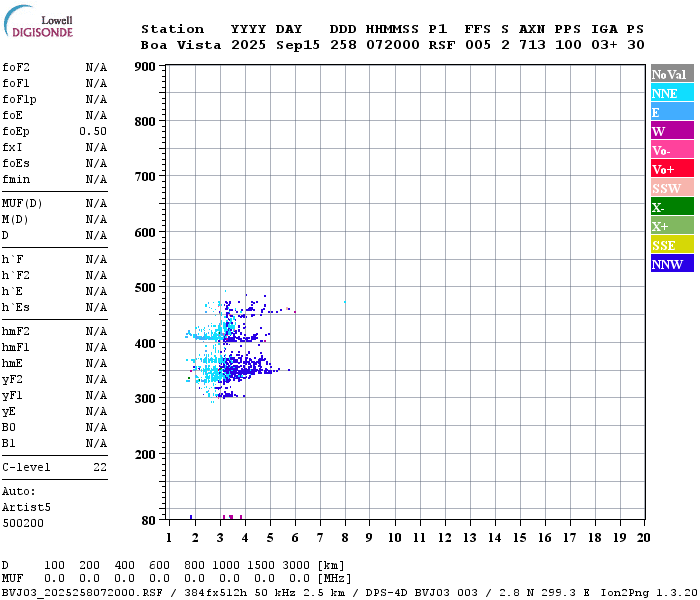700x600 pixels.
Task: Select the Vo- pink legend swatch
Action: pyautogui.click(x=672, y=150)
